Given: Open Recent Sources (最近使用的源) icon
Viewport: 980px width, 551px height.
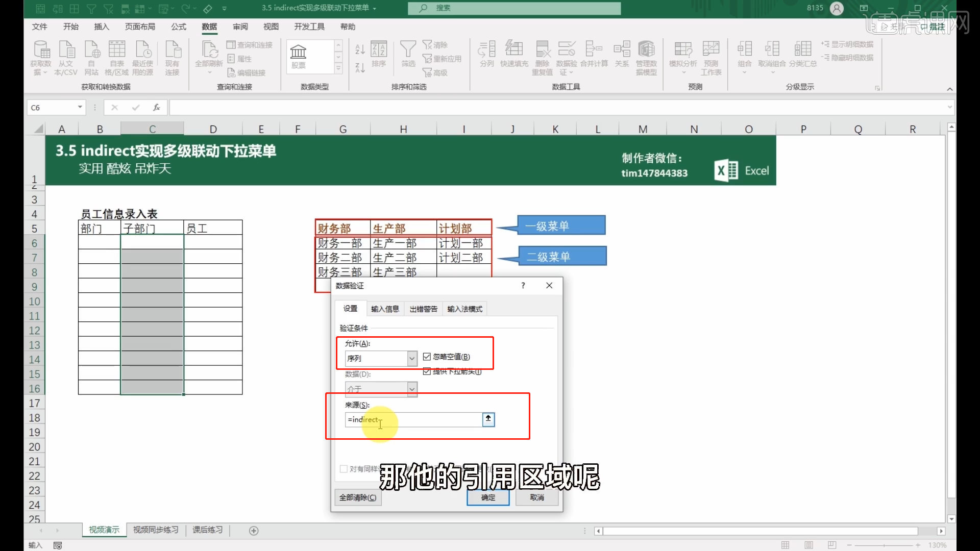Looking at the screenshot, I should [x=143, y=58].
